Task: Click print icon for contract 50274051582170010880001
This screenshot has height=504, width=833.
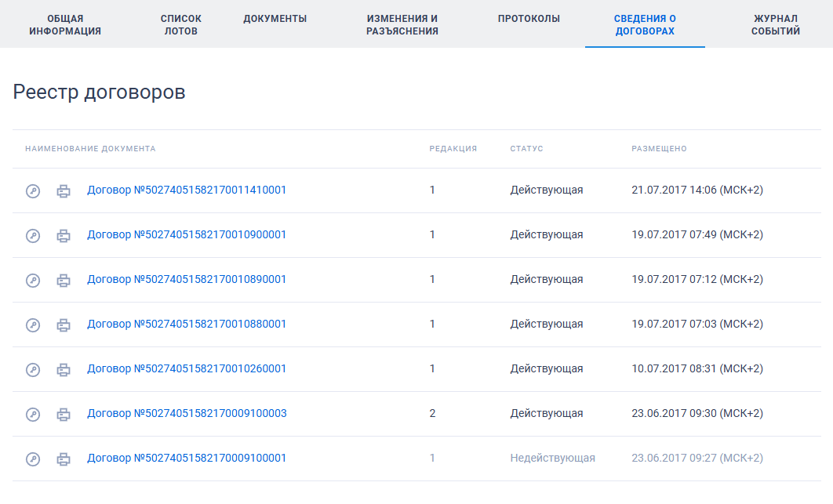Action: pyautogui.click(x=64, y=325)
